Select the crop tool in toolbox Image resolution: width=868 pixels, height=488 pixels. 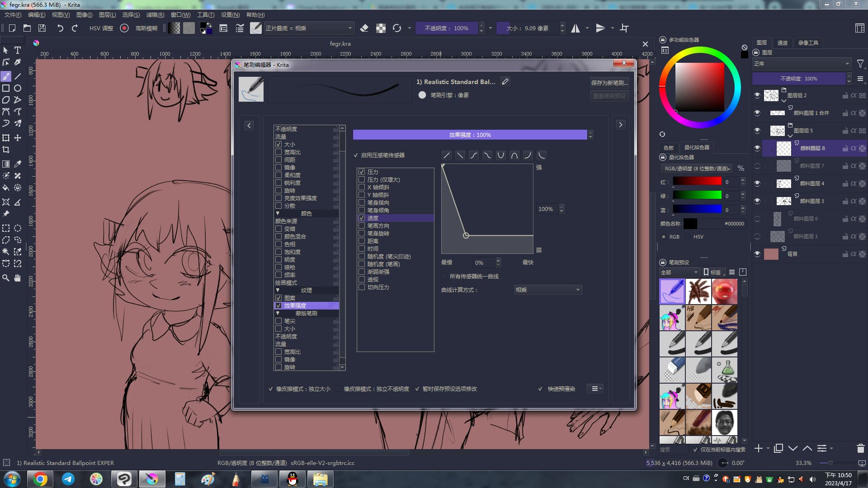[6, 150]
